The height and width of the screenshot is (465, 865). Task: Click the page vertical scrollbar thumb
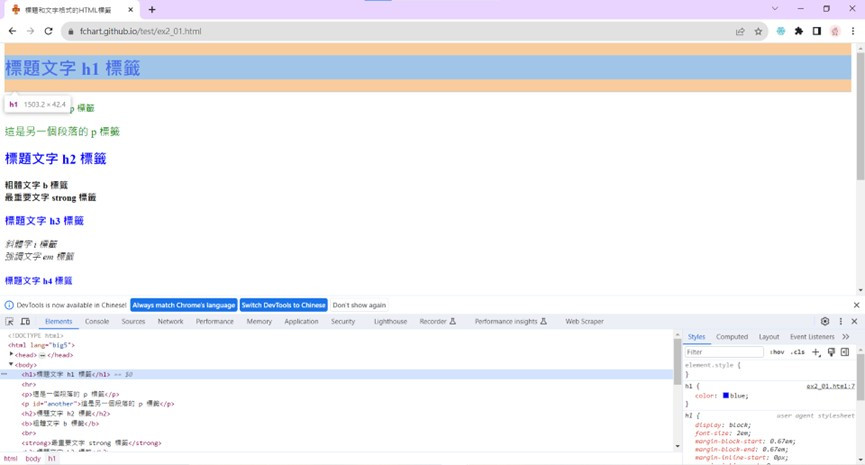pyautogui.click(x=860, y=116)
